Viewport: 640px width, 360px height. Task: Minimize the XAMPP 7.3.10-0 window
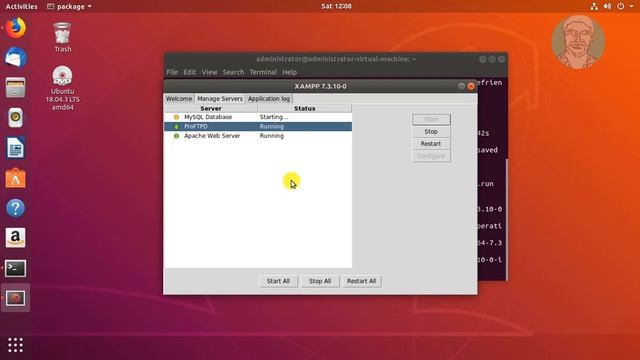pyautogui.click(x=461, y=86)
